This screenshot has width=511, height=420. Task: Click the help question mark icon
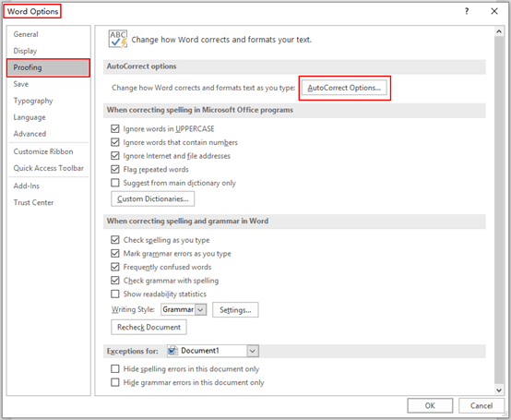tap(467, 11)
